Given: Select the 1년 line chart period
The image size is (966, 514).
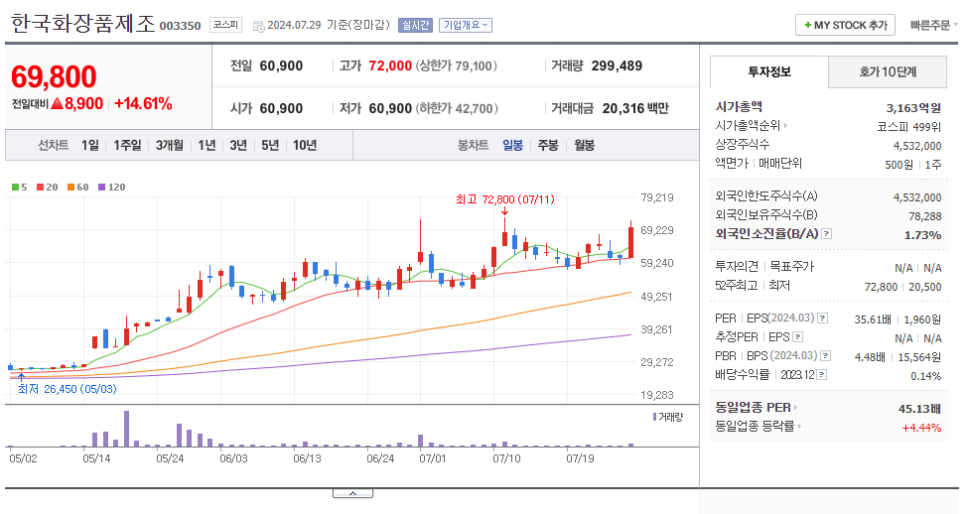Looking at the screenshot, I should (207, 145).
